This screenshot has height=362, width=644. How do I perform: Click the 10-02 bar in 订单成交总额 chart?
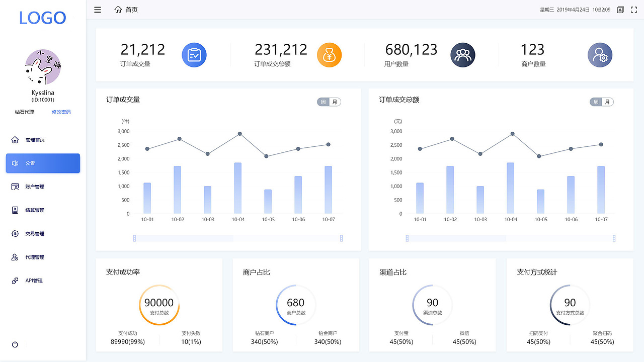pos(450,190)
